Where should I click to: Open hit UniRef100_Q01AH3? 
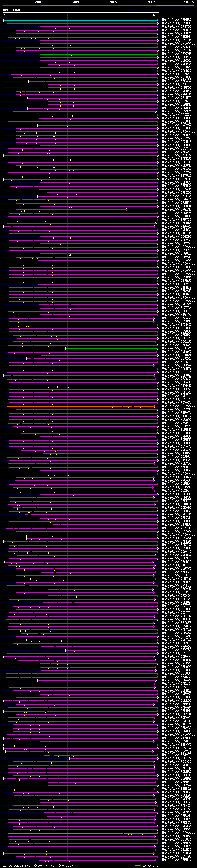click(x=176, y=23)
